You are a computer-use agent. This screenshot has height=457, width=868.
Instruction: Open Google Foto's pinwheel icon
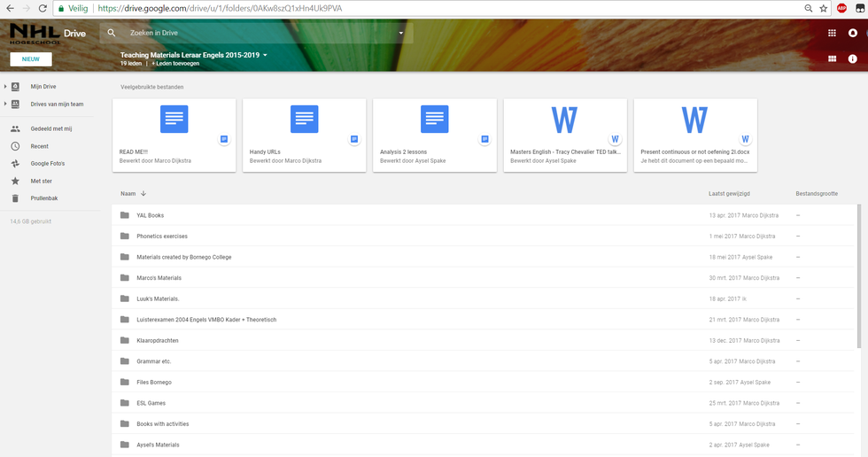[x=15, y=164]
